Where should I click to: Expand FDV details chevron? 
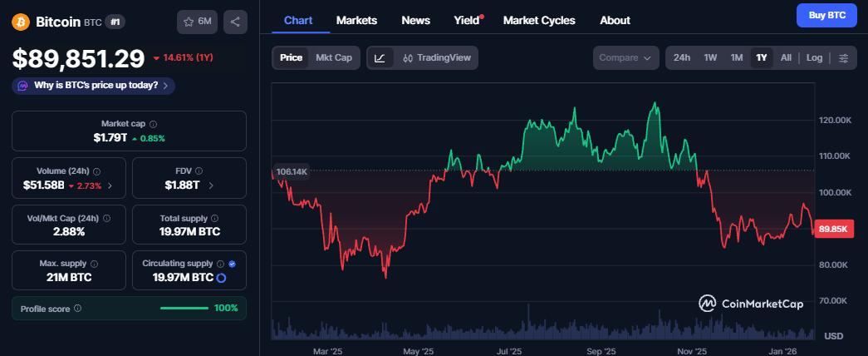(x=211, y=185)
